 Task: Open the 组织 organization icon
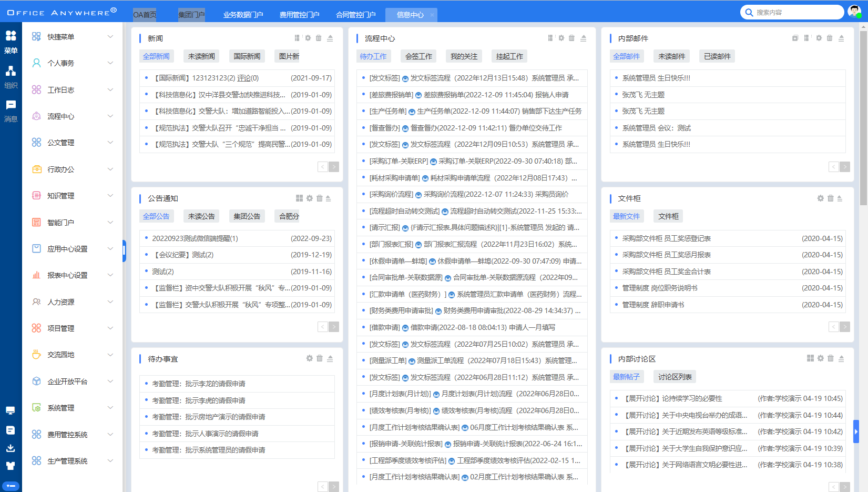click(x=11, y=77)
